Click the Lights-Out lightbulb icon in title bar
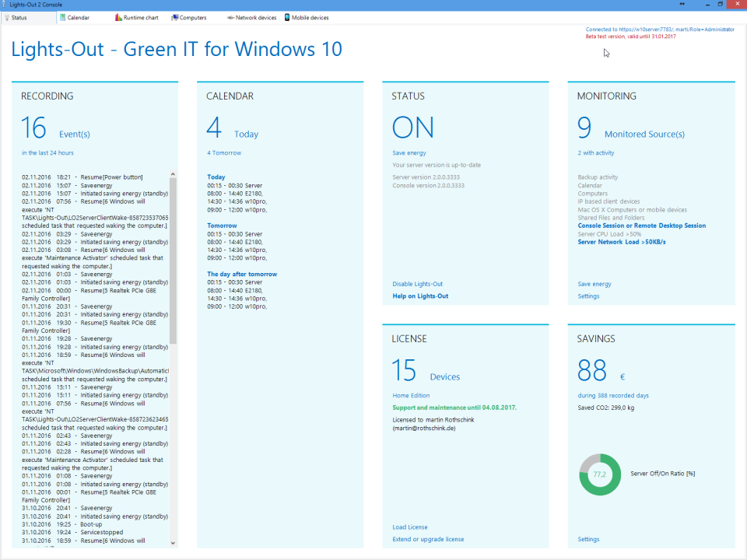The image size is (747, 560). tap(5, 4)
